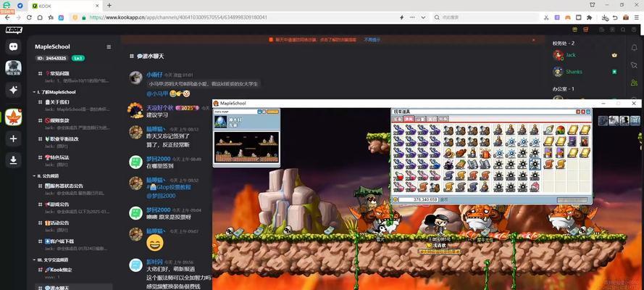Add a new server with the plus icon
Screen dimensions: 644x290
coord(13,139)
